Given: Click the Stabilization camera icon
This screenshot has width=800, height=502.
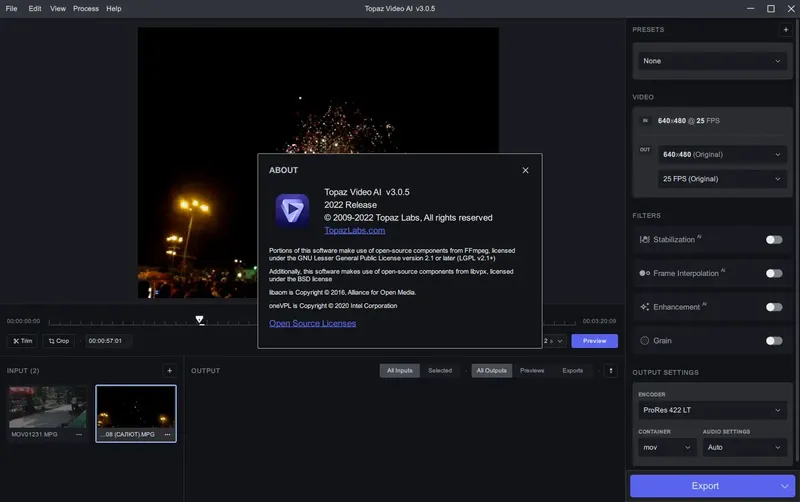Looking at the screenshot, I should coord(644,240).
